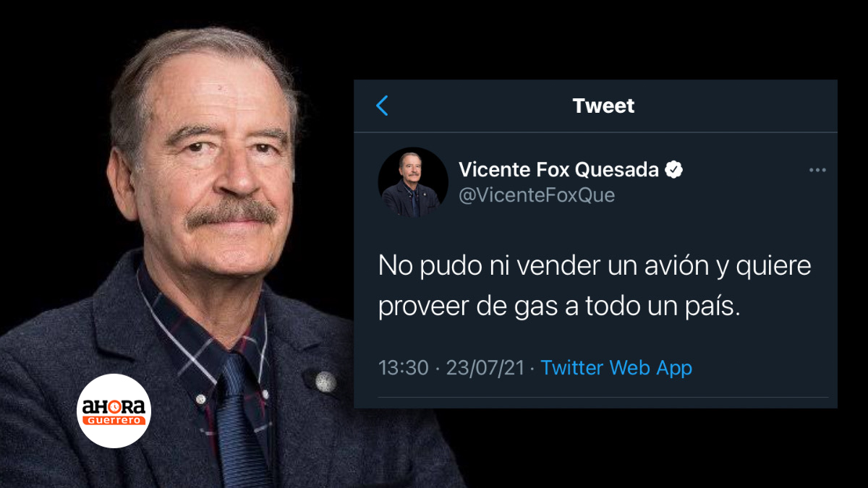Open the Vicente Fox Quesada display name
868x488 pixels.
coord(558,170)
